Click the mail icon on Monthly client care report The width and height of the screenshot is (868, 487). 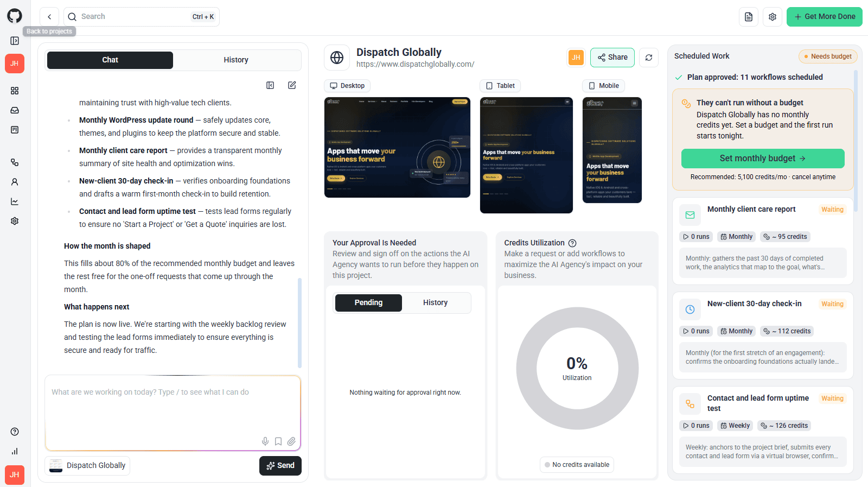tap(690, 215)
